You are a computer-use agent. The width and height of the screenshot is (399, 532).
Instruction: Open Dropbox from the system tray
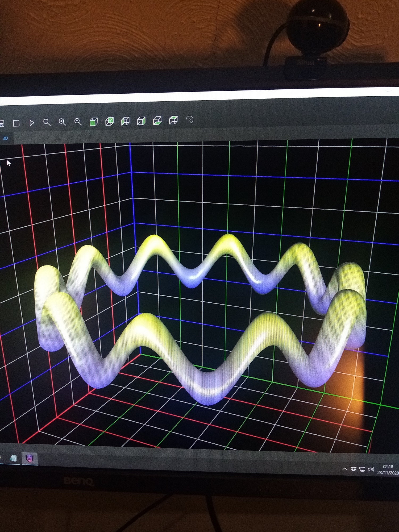pos(353,469)
